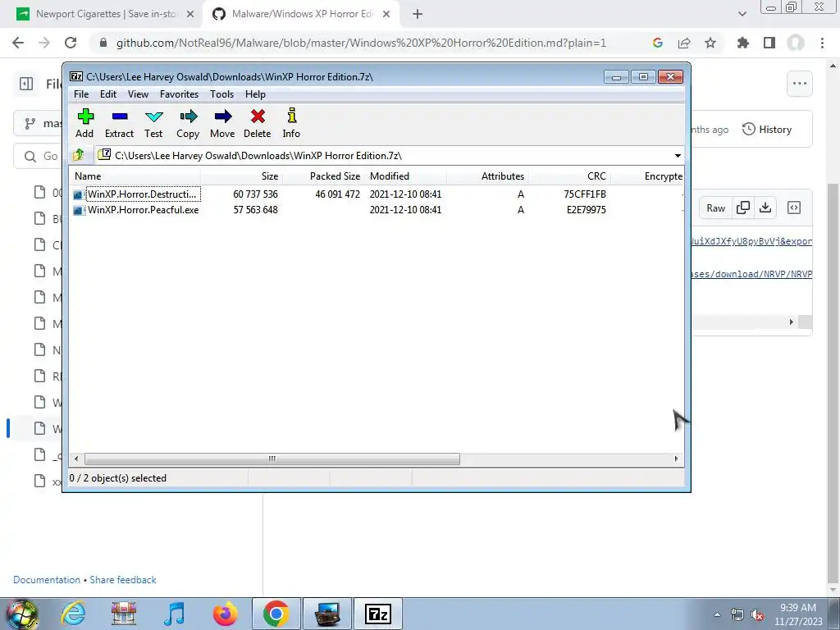Click the red Delete icon

[x=257, y=123]
